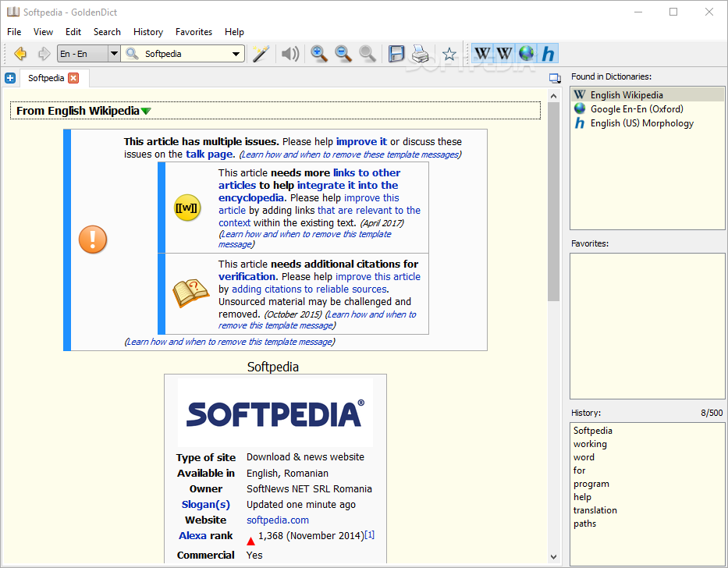
Task: Open the softpedia.com website link
Action: point(278,520)
